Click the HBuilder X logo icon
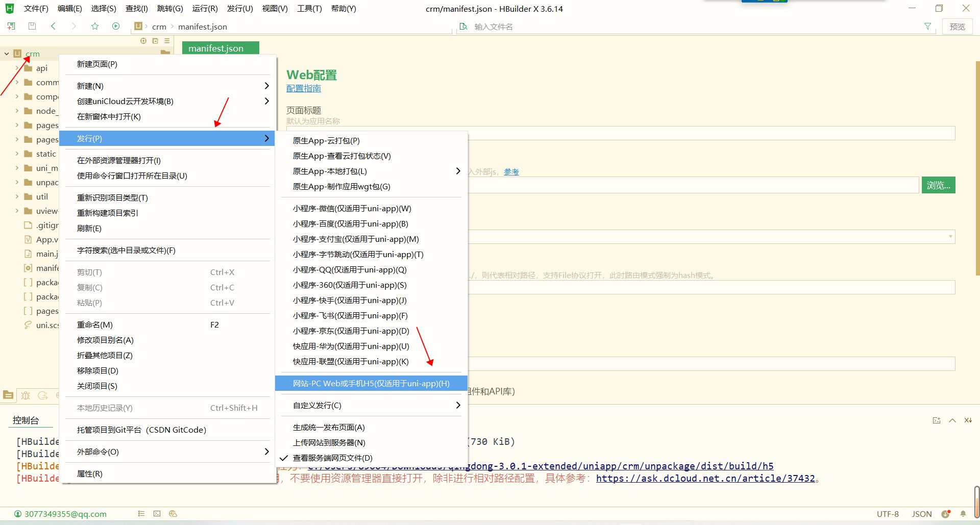This screenshot has width=980, height=525. [x=9, y=8]
